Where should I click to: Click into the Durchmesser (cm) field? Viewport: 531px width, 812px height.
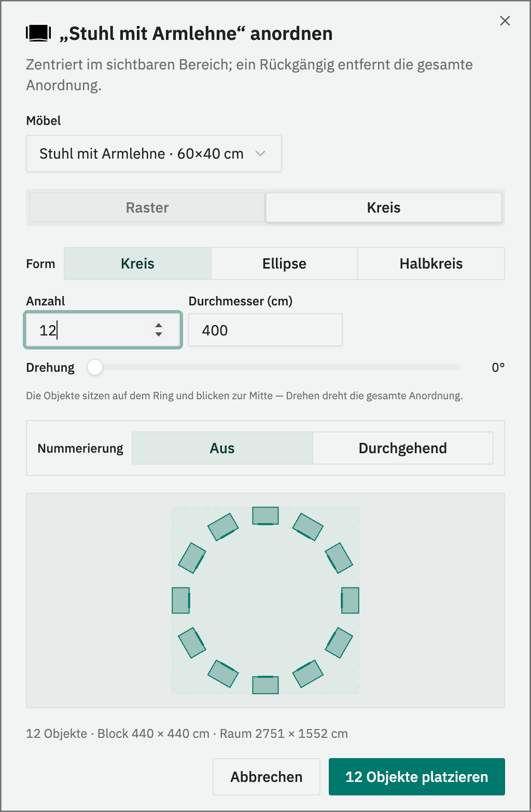(265, 330)
